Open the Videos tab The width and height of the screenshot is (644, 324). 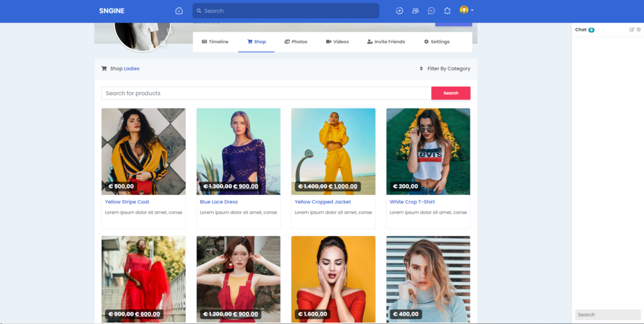coord(337,42)
